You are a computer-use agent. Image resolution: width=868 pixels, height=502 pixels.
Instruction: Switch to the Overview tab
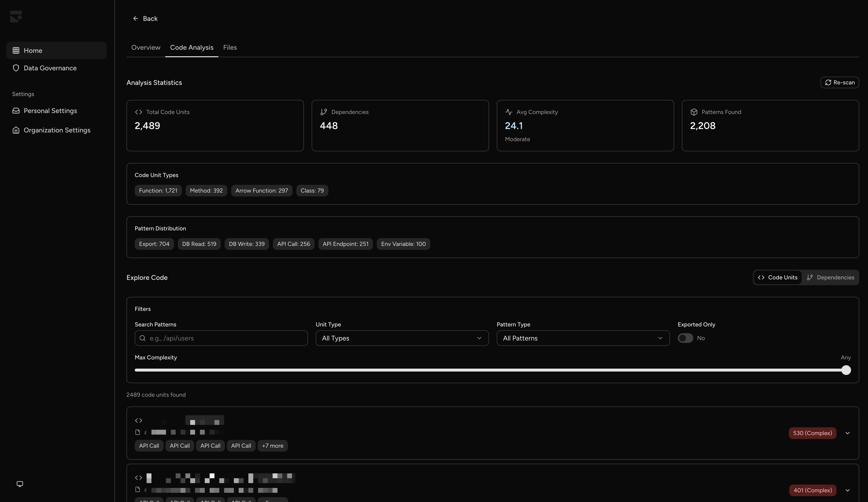(x=146, y=47)
